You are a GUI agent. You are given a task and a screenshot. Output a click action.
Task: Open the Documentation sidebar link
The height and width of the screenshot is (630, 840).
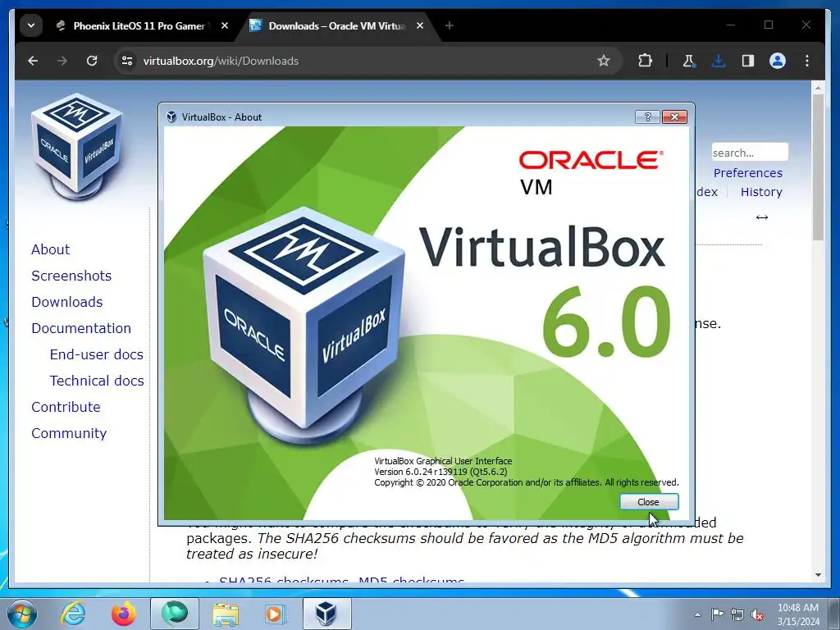coord(81,328)
